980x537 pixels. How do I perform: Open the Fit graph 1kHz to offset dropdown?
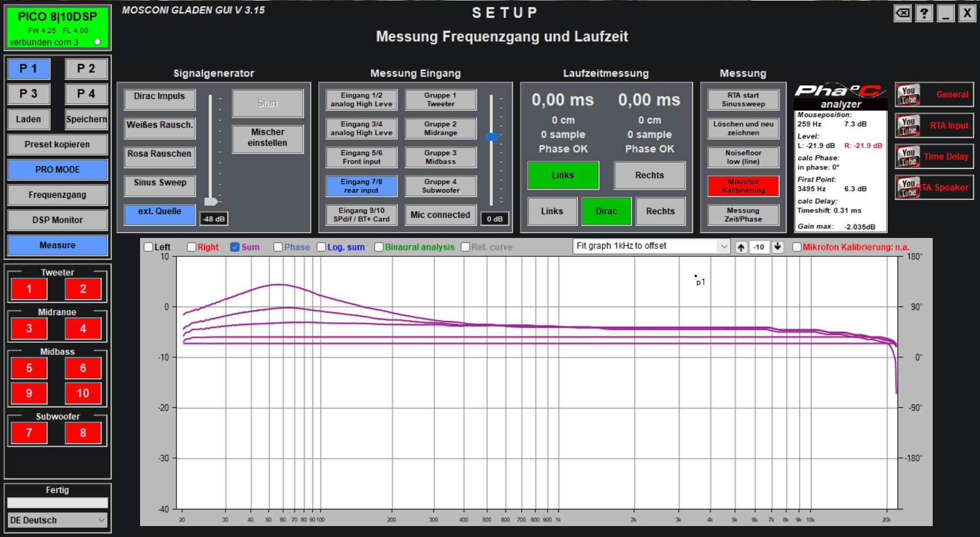pyautogui.click(x=652, y=246)
